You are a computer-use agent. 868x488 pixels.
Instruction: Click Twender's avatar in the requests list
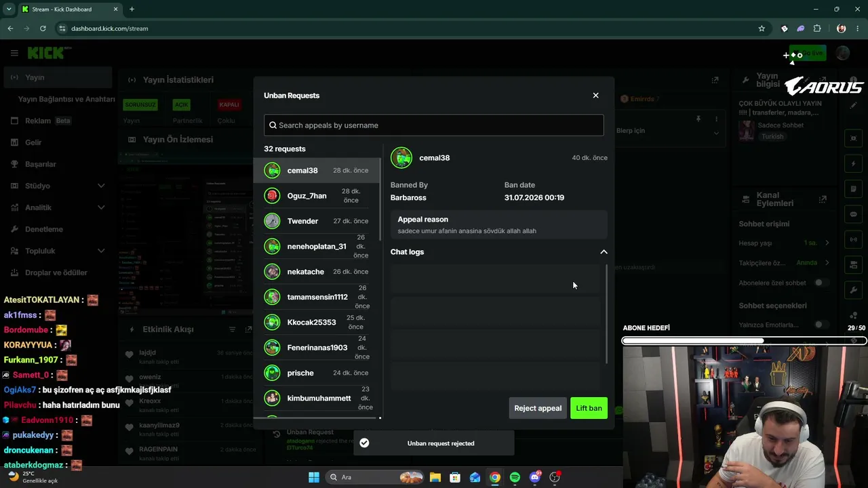click(272, 221)
